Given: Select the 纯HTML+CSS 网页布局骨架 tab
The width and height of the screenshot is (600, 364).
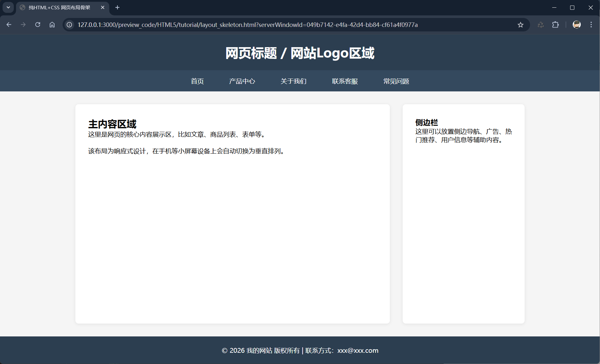Looking at the screenshot, I should [x=59, y=7].
